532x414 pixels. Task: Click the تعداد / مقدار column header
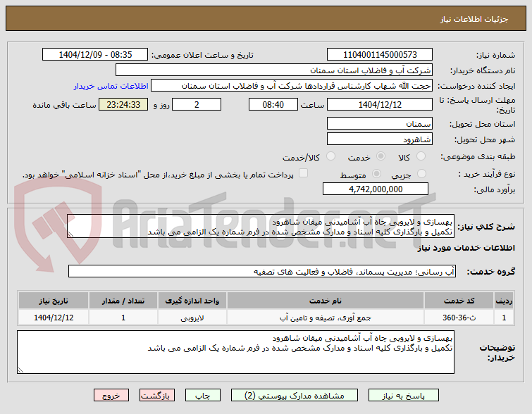pyautogui.click(x=123, y=301)
